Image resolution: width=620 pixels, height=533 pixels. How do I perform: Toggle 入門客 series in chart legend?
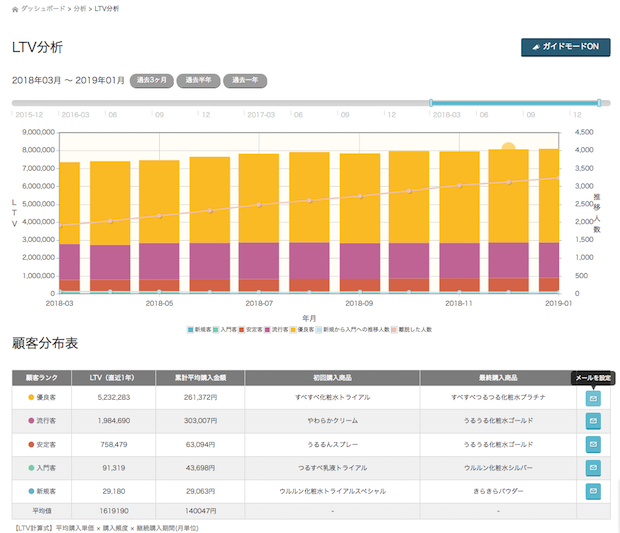click(x=229, y=328)
